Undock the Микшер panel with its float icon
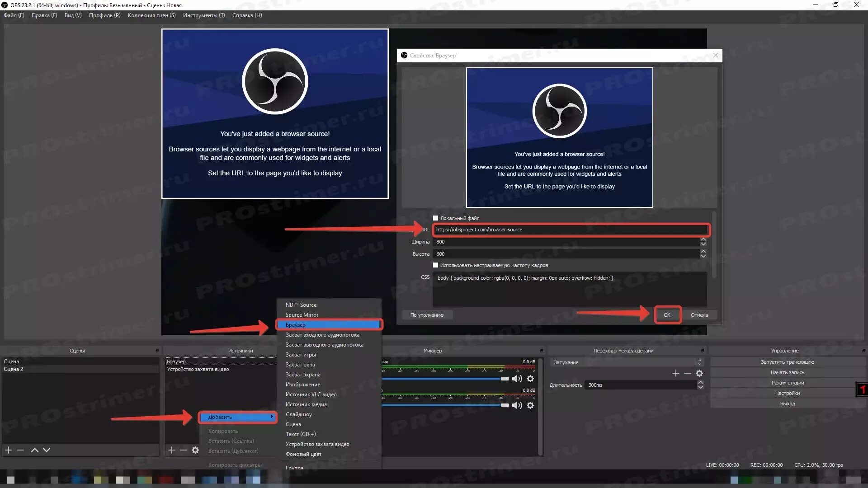 (x=542, y=351)
